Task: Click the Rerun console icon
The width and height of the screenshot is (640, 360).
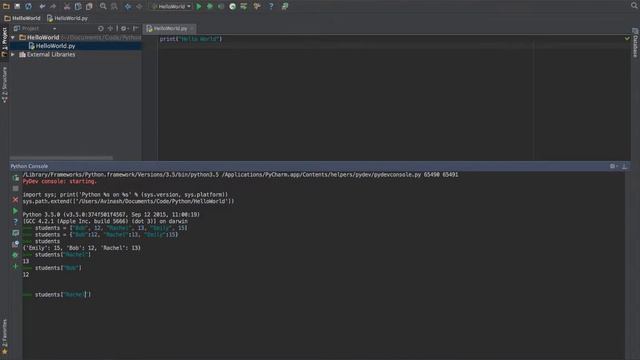Action: (15, 178)
